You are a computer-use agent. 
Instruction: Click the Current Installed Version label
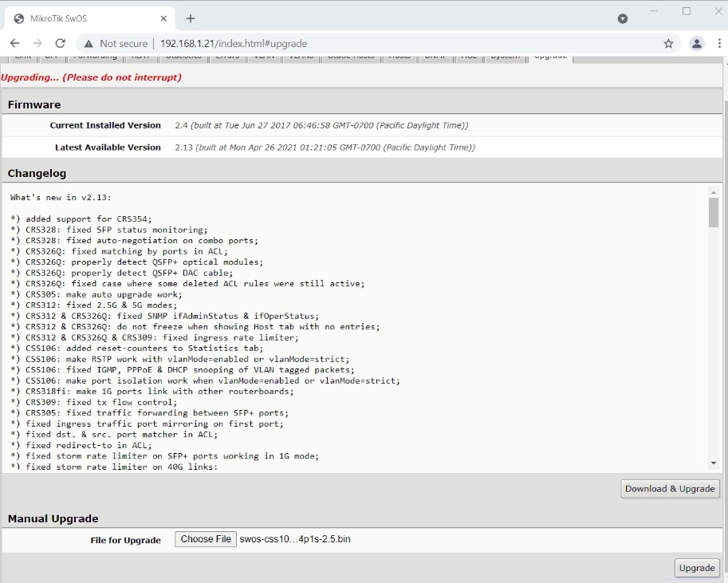point(105,125)
